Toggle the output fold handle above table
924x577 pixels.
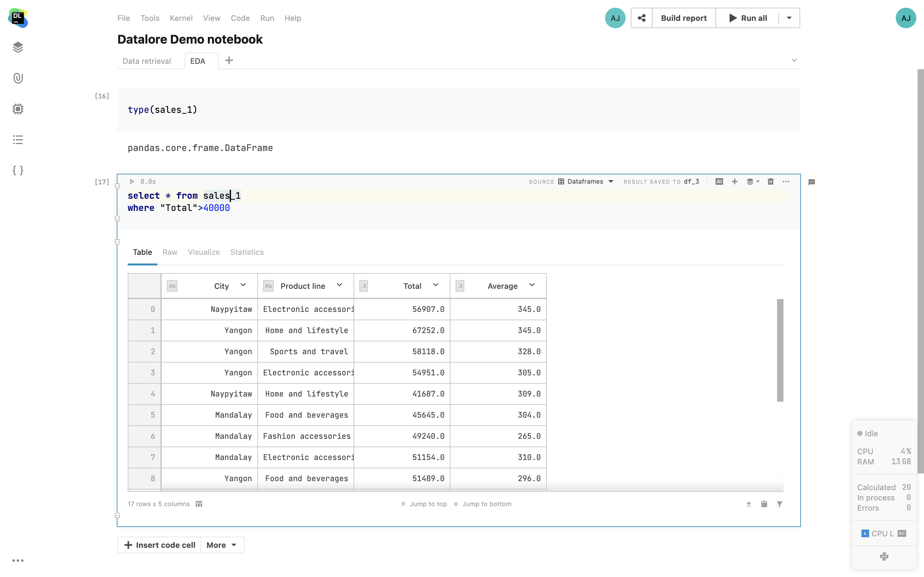(118, 242)
